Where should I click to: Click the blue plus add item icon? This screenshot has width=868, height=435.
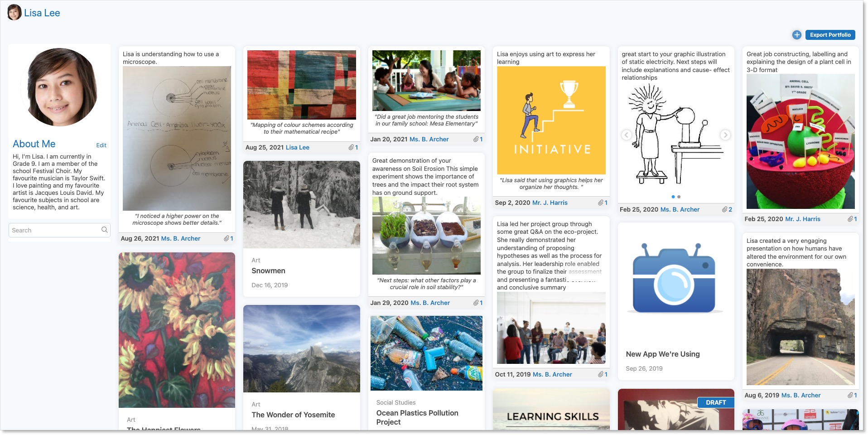click(797, 35)
